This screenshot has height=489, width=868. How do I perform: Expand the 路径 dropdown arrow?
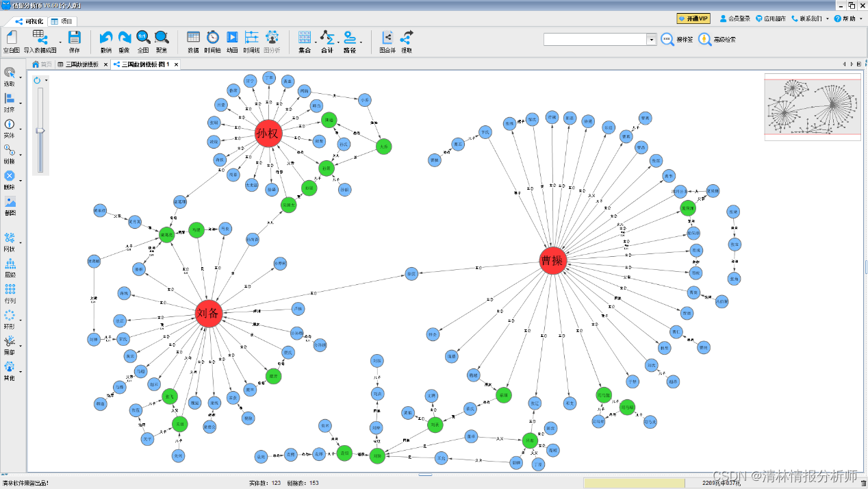tap(360, 41)
